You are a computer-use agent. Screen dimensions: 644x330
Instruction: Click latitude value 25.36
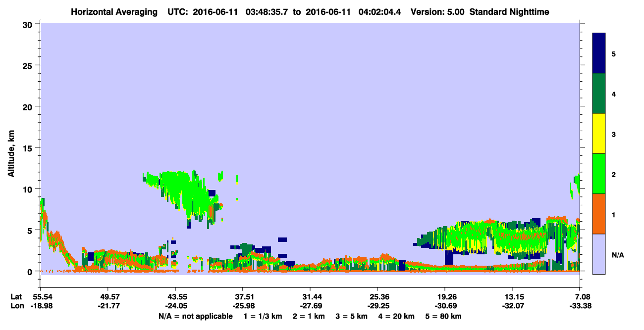pyautogui.click(x=377, y=297)
